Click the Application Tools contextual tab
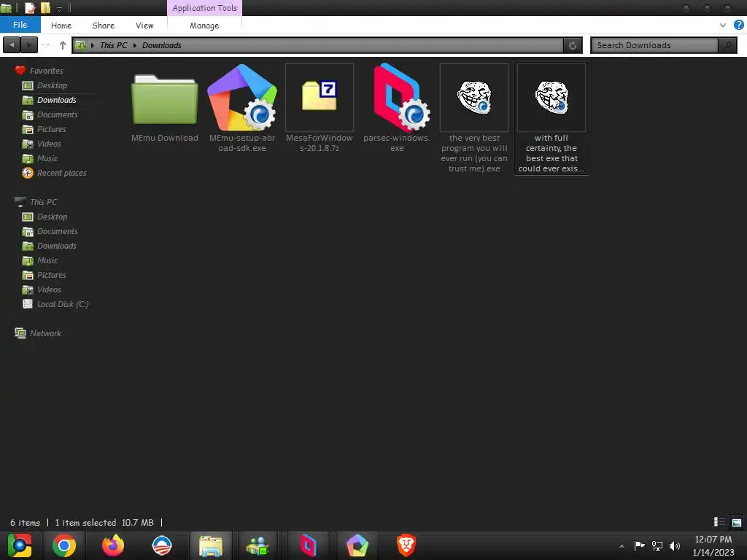The width and height of the screenshot is (747, 560). coord(205,8)
